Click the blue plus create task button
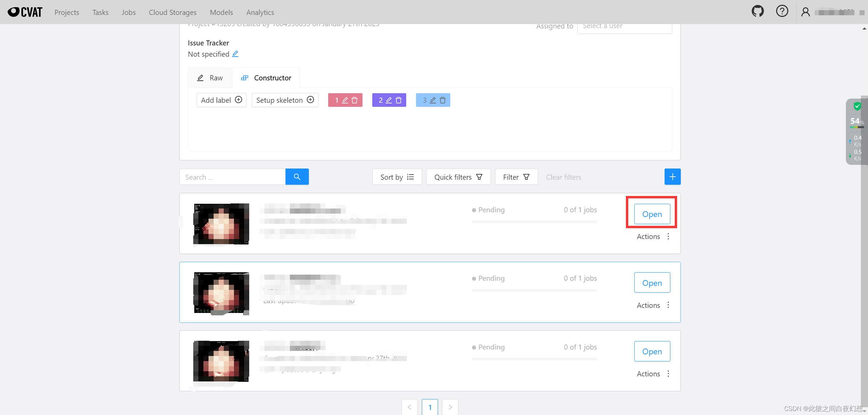Image resolution: width=868 pixels, height=415 pixels. pos(672,177)
